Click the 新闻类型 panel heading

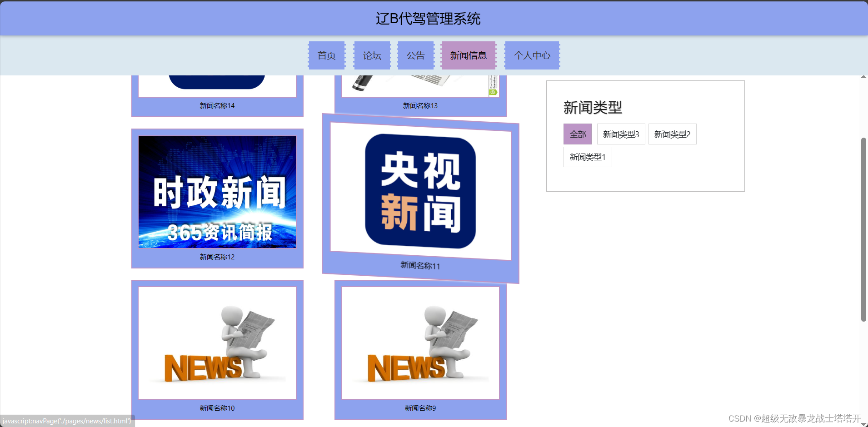click(x=593, y=108)
